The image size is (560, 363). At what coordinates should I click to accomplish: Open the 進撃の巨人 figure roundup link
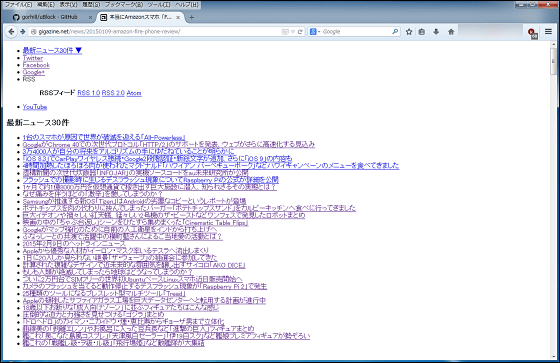tap(139, 329)
